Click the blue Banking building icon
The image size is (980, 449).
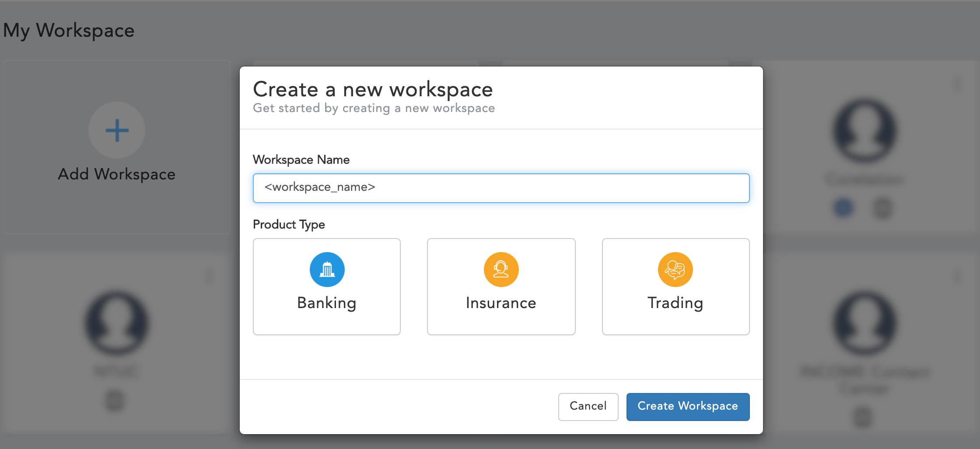click(327, 270)
